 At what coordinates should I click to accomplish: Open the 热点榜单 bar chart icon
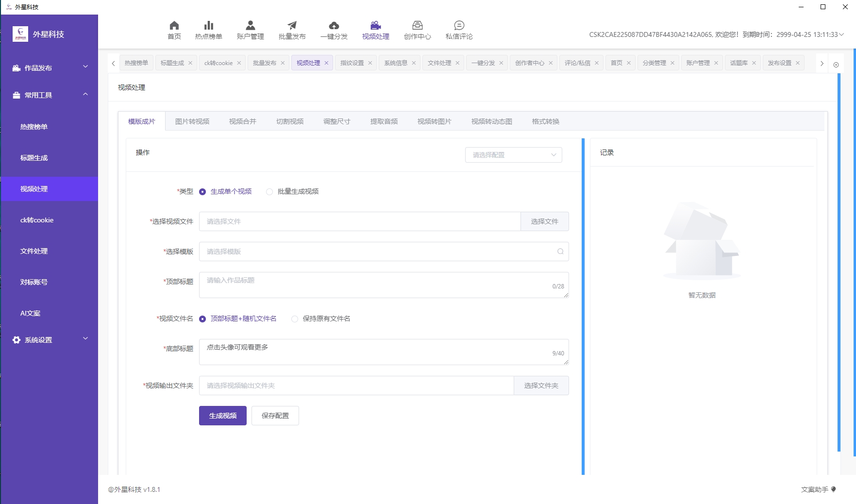[x=208, y=26]
